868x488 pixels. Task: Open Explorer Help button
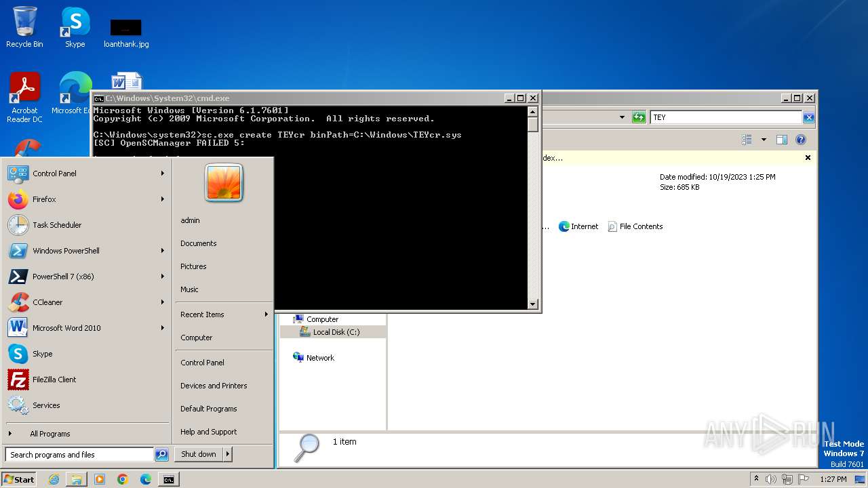801,140
